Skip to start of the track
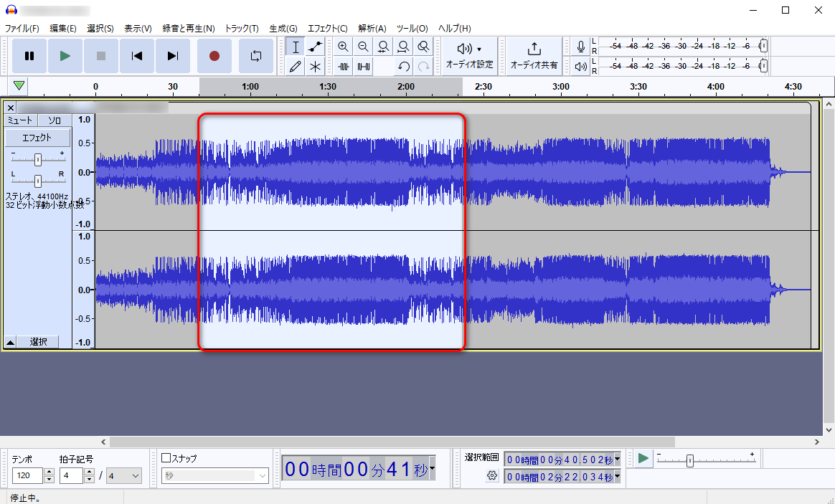Image resolution: width=835 pixels, height=504 pixels. (x=137, y=56)
